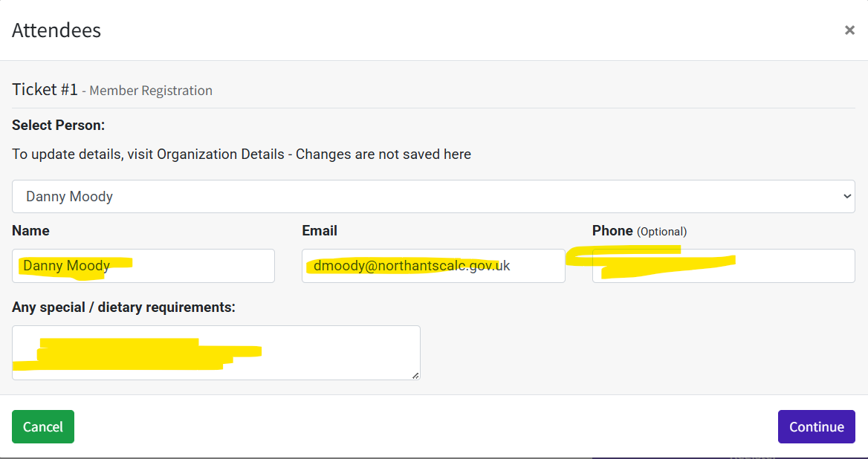Close the Attendees dialog with the X

[849, 30]
